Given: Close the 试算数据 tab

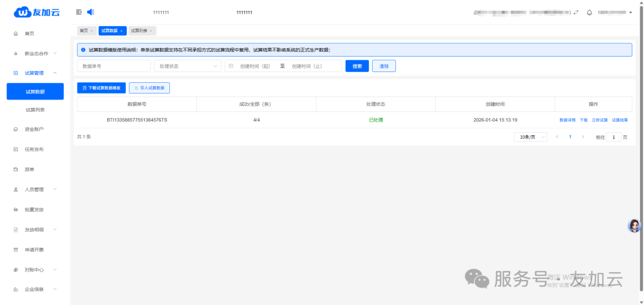Looking at the screenshot, I should tap(121, 31).
